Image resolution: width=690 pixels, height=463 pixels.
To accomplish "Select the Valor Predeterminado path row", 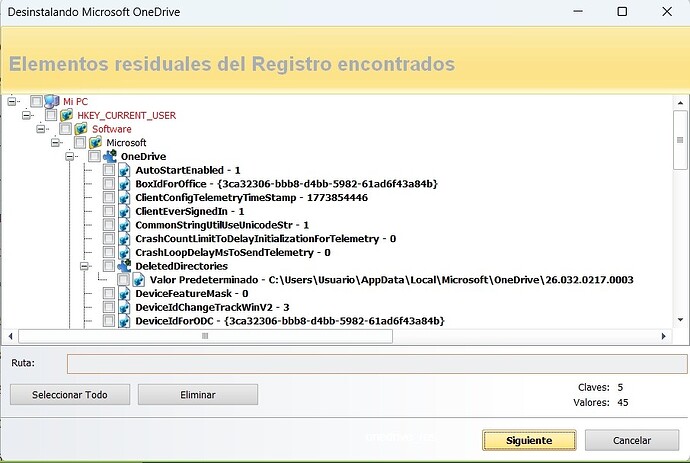I will click(x=391, y=280).
